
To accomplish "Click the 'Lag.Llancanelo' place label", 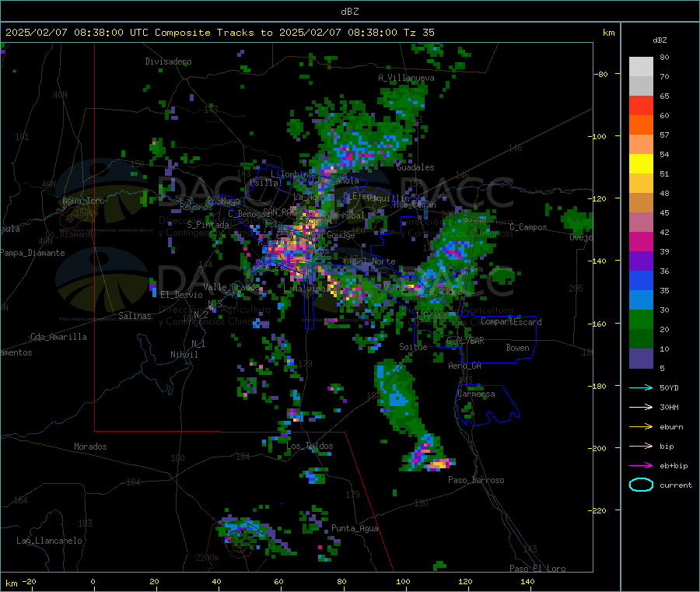I will (x=49, y=541).
